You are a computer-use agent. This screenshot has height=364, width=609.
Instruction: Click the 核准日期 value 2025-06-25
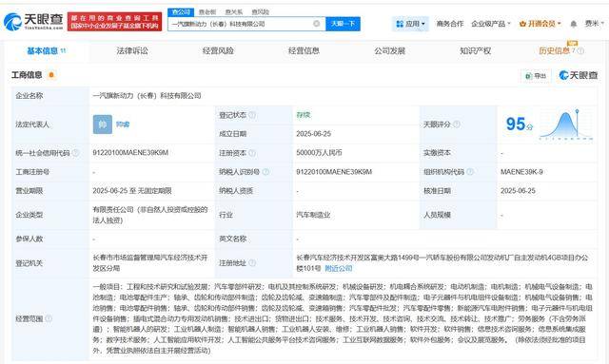click(x=518, y=191)
